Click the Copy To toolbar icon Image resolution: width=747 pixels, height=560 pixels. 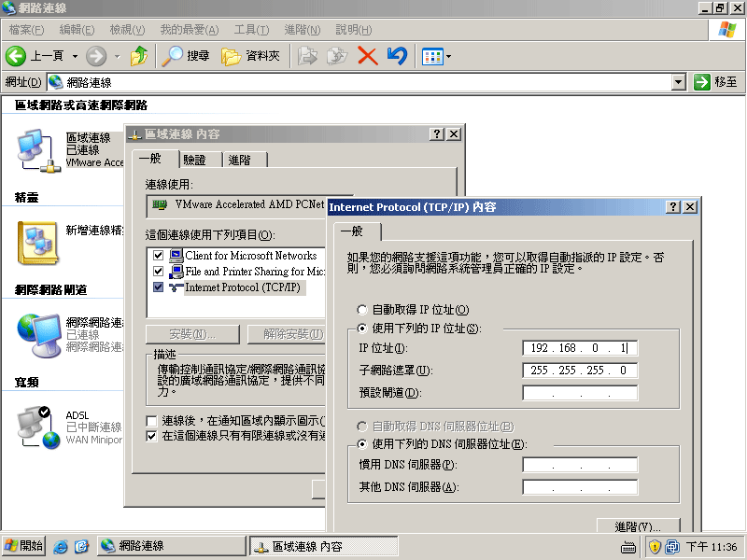point(337,56)
